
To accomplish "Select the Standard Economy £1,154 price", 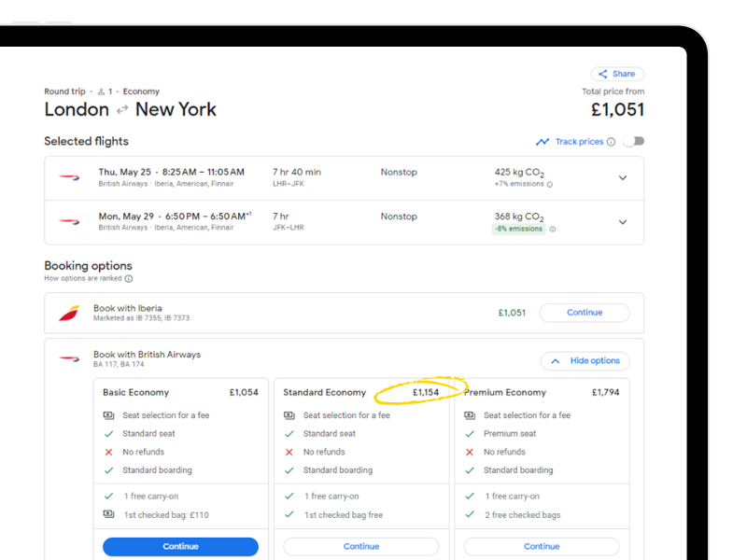I will click(426, 393).
